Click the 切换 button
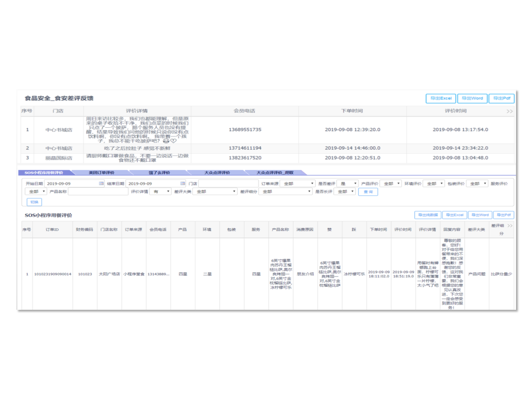Viewport: 532px width, 399px height. click(34, 202)
